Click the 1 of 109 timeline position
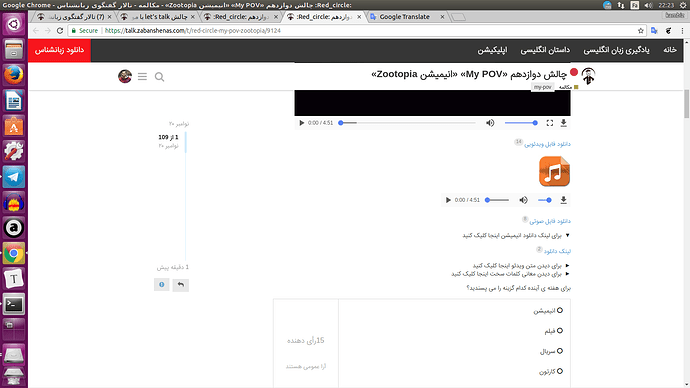690x388 pixels. (169, 137)
